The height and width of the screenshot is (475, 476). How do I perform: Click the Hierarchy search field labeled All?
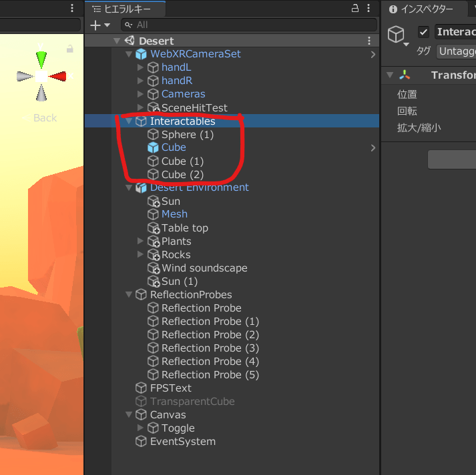point(247,25)
